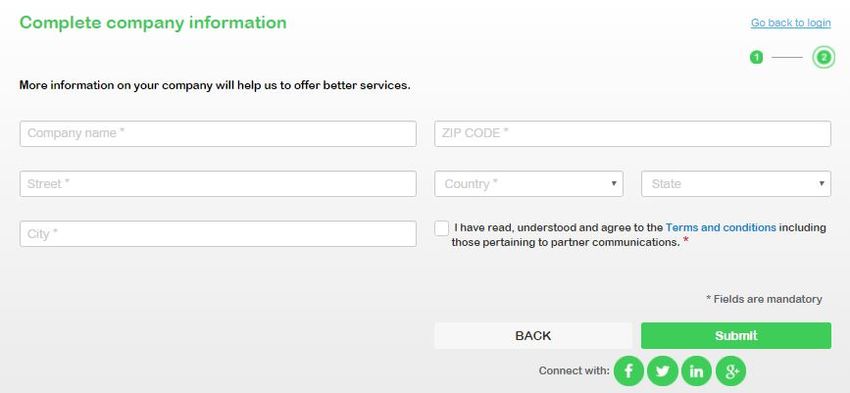Focus the City input field
The height and width of the screenshot is (393, 850).
[x=218, y=234]
